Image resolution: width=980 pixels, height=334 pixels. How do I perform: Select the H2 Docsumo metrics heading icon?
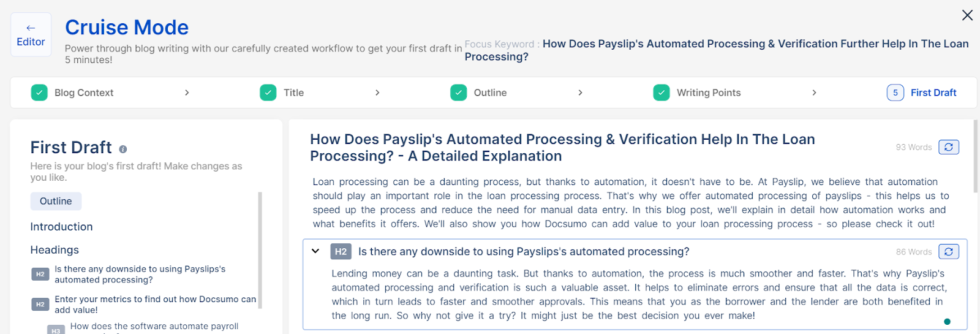pyautogui.click(x=40, y=304)
